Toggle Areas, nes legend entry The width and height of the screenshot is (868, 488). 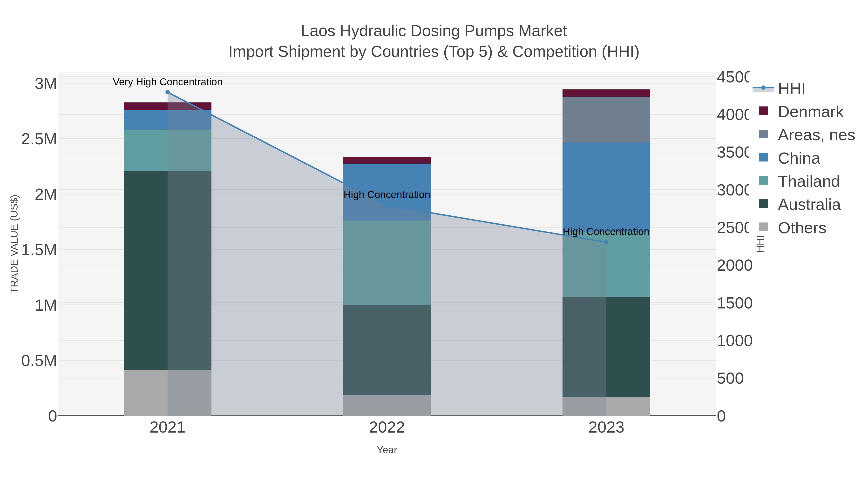pos(807,135)
